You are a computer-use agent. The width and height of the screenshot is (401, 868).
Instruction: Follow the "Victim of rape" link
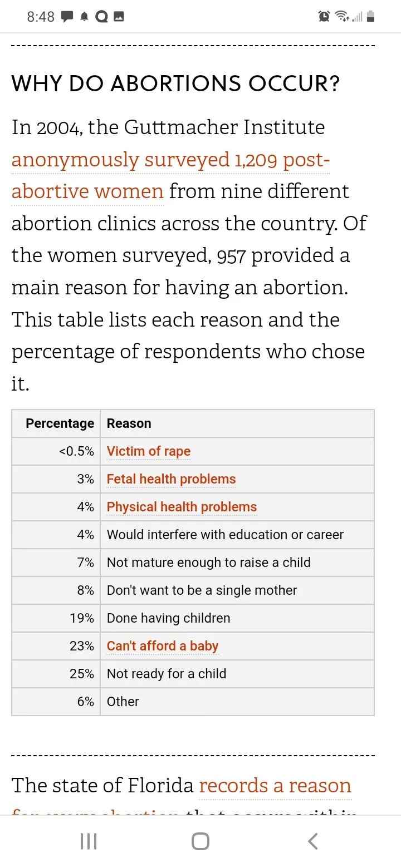pos(149,451)
